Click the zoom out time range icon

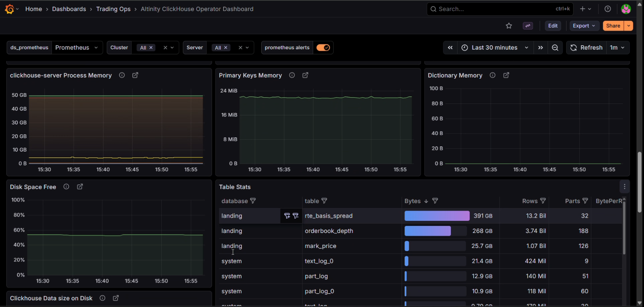555,48
